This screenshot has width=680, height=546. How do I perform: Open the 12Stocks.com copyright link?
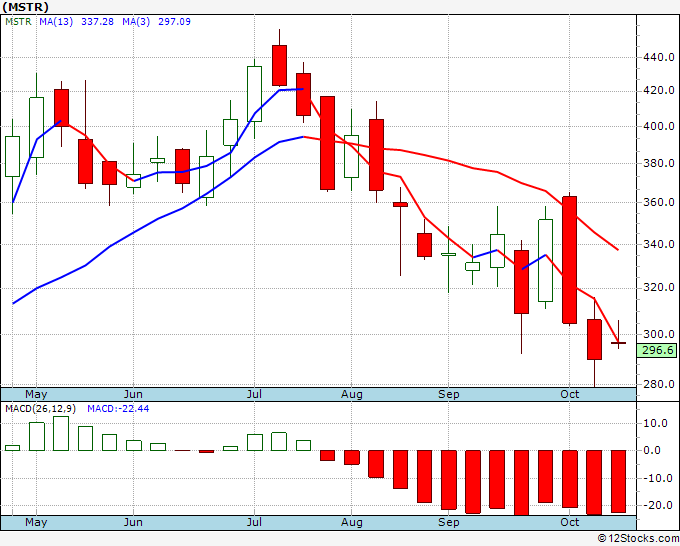coord(638,538)
